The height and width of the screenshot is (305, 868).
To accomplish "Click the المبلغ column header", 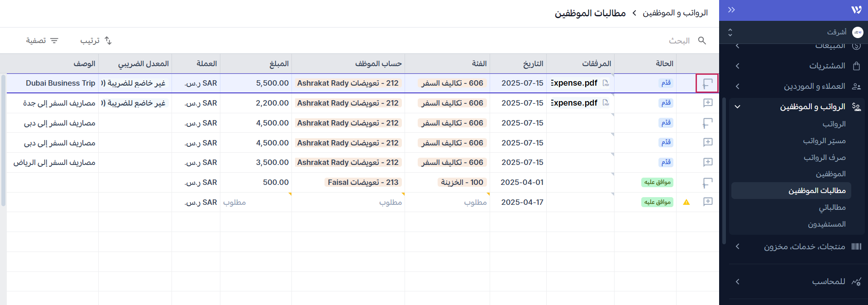I will (279, 64).
